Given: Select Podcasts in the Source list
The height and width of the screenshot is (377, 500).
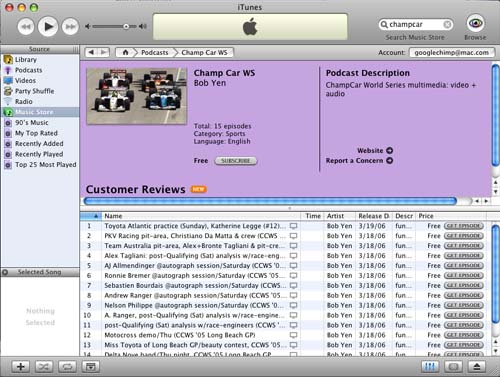Looking at the screenshot, I should point(40,70).
